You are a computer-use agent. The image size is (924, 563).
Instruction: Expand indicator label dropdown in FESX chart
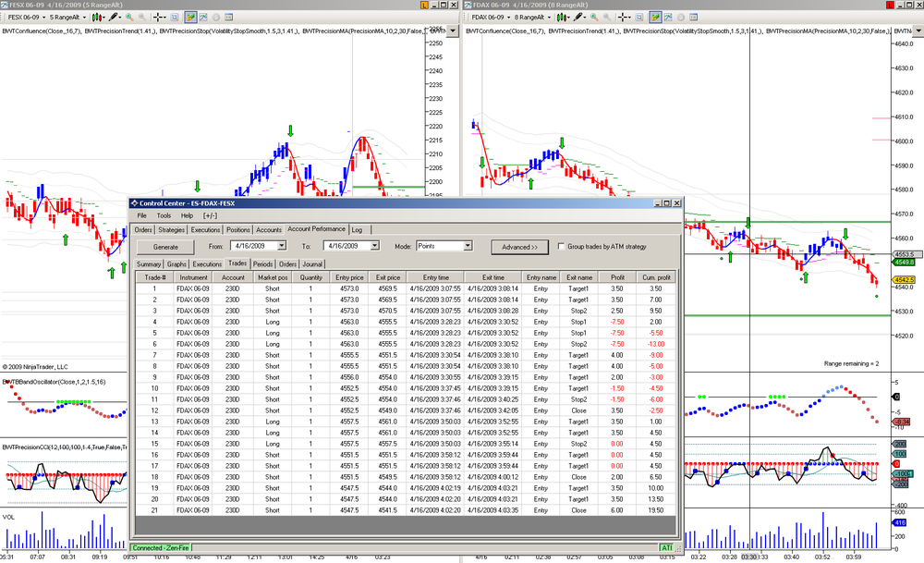click(453, 31)
